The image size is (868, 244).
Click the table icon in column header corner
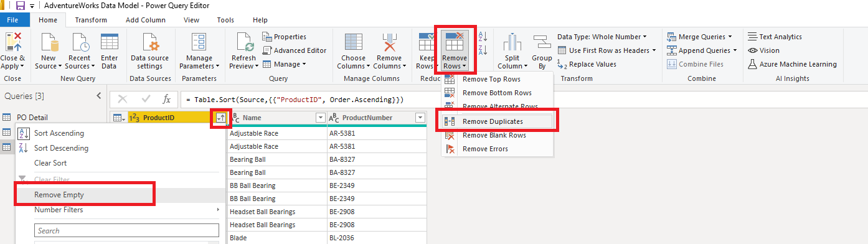tap(118, 118)
